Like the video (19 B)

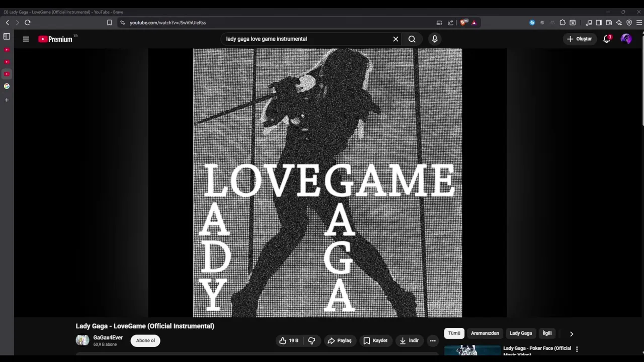click(x=289, y=340)
